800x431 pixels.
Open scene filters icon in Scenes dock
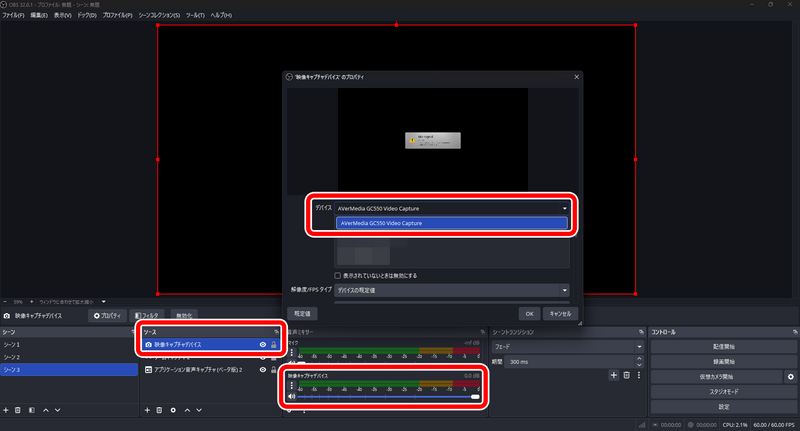[32, 410]
